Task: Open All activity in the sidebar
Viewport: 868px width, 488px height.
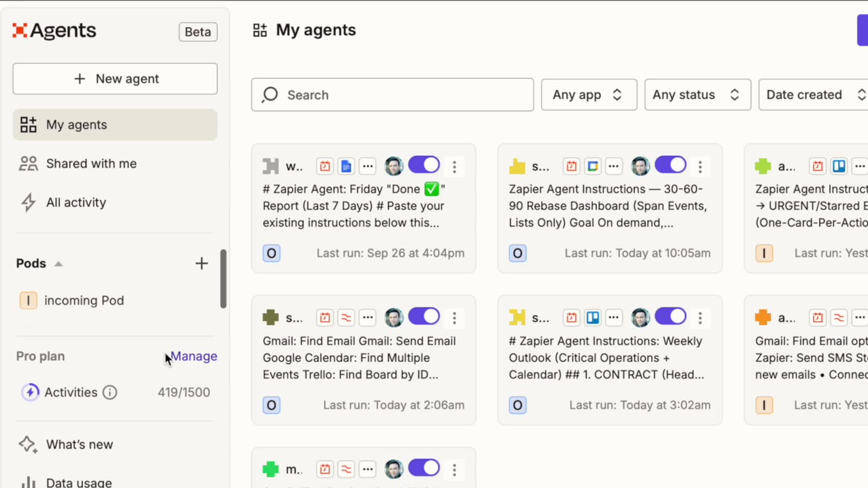Action: click(x=76, y=202)
